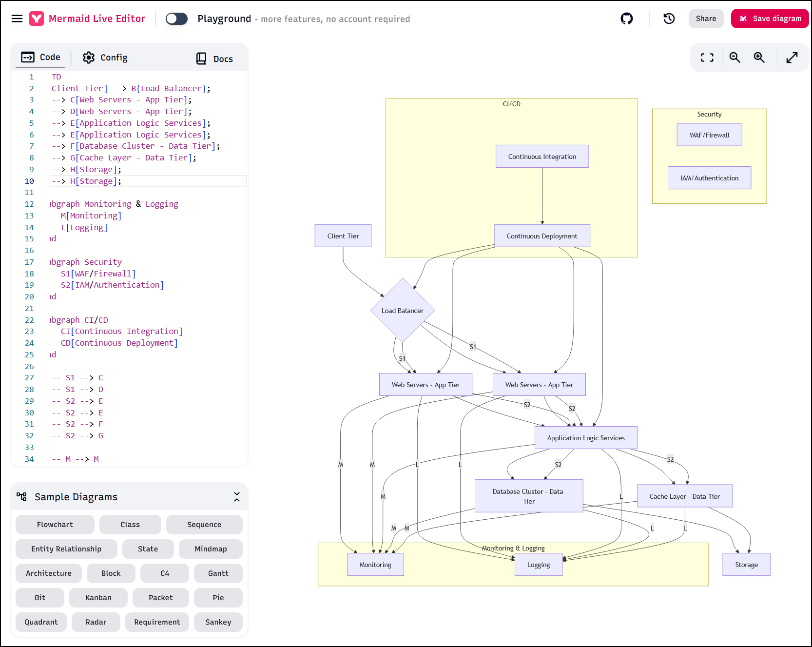Zoom in on the diagram
Image resolution: width=812 pixels, height=647 pixels.
click(759, 58)
